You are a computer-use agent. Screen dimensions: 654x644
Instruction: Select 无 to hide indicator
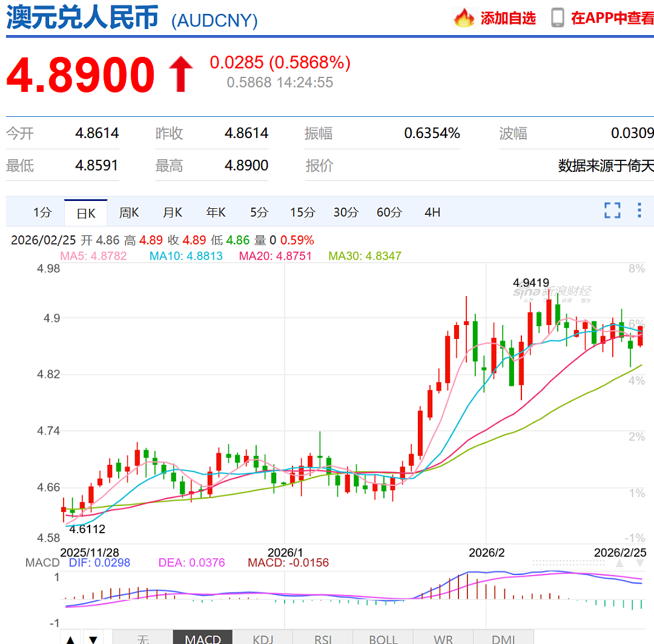[143, 637]
